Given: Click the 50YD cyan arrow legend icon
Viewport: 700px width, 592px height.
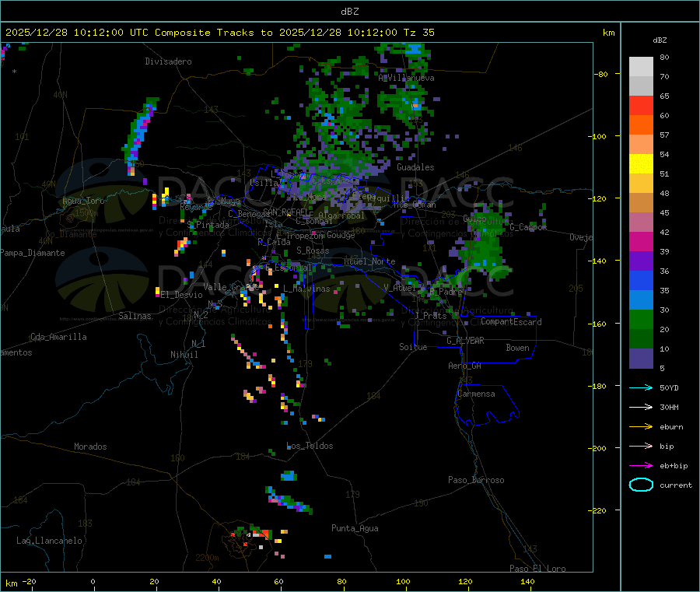Looking at the screenshot, I should 641,387.
